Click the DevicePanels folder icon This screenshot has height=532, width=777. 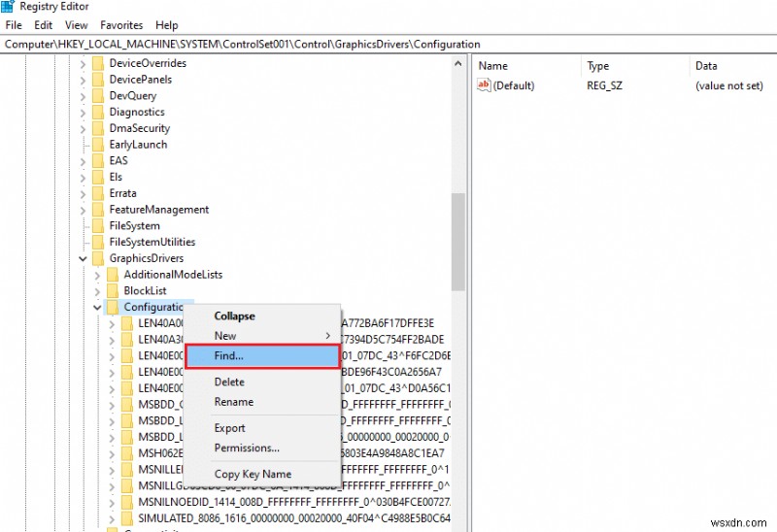point(98,80)
